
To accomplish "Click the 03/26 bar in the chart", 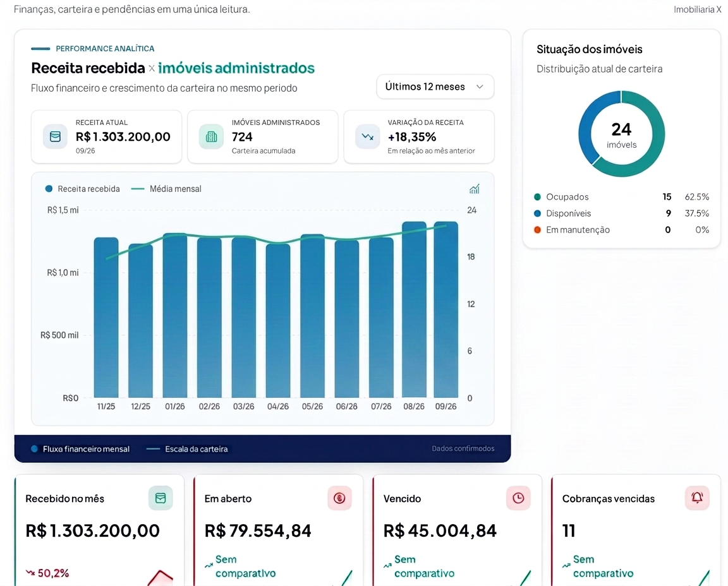I will point(244,318).
